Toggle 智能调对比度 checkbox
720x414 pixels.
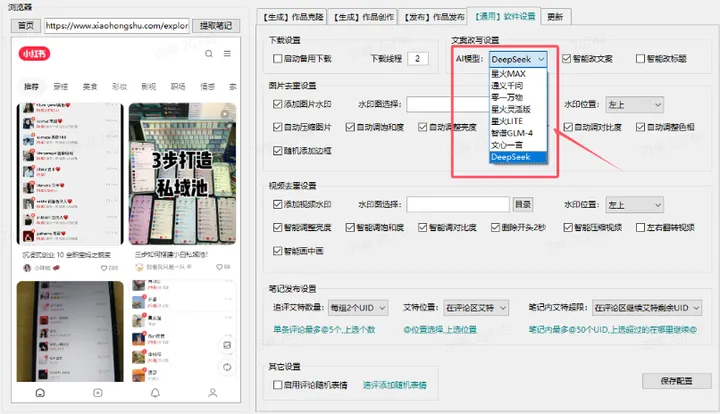pyautogui.click(x=423, y=227)
